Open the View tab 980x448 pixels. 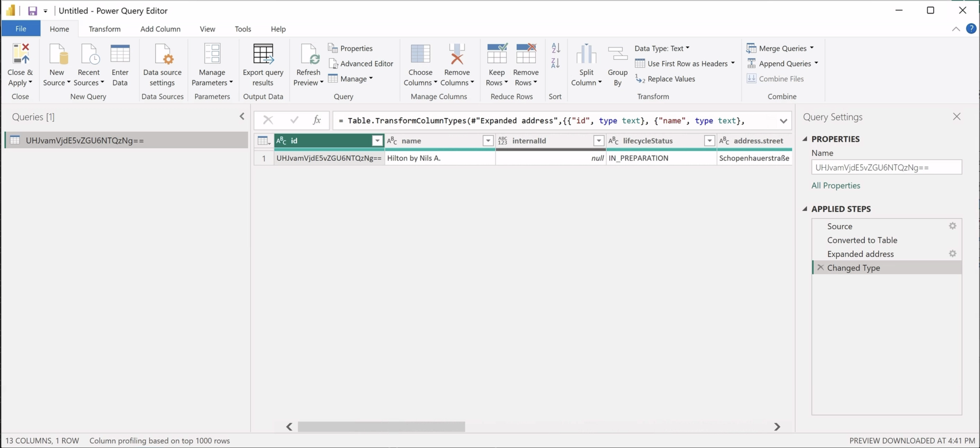tap(207, 29)
